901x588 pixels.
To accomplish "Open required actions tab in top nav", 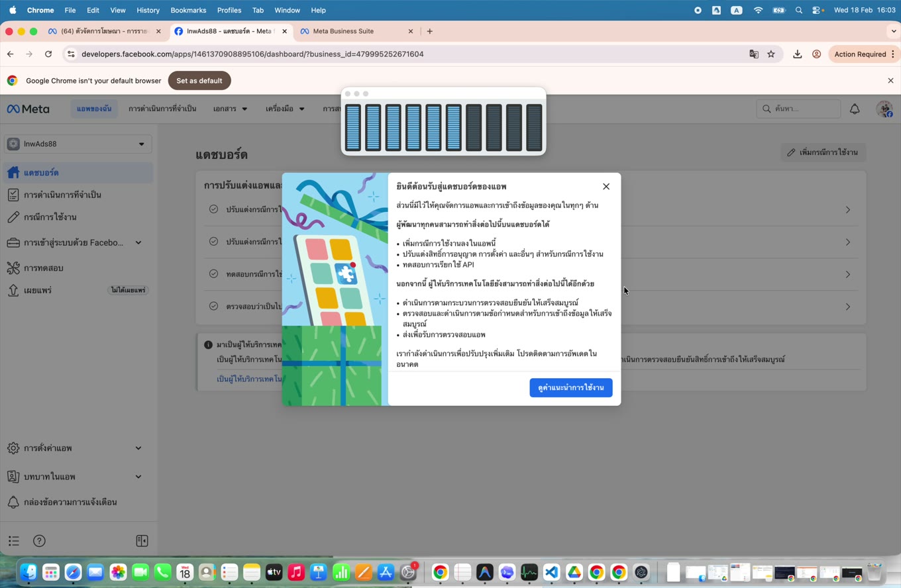I will click(x=162, y=109).
